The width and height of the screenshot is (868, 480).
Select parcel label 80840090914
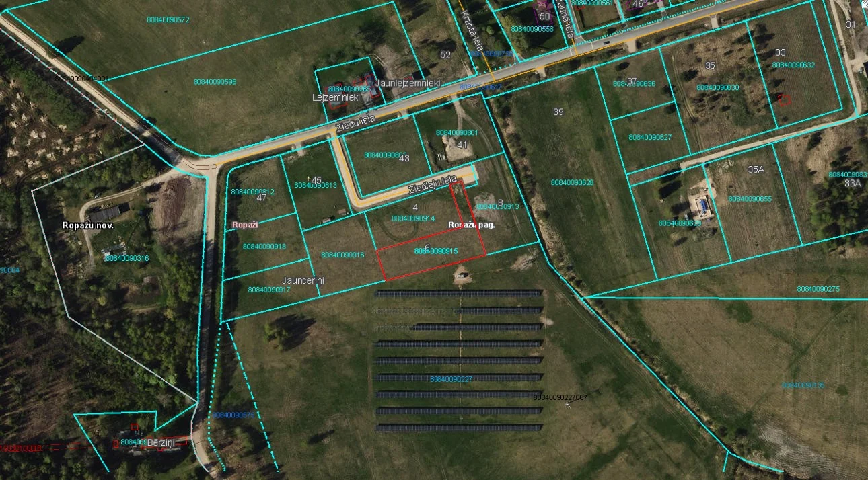[x=412, y=218]
